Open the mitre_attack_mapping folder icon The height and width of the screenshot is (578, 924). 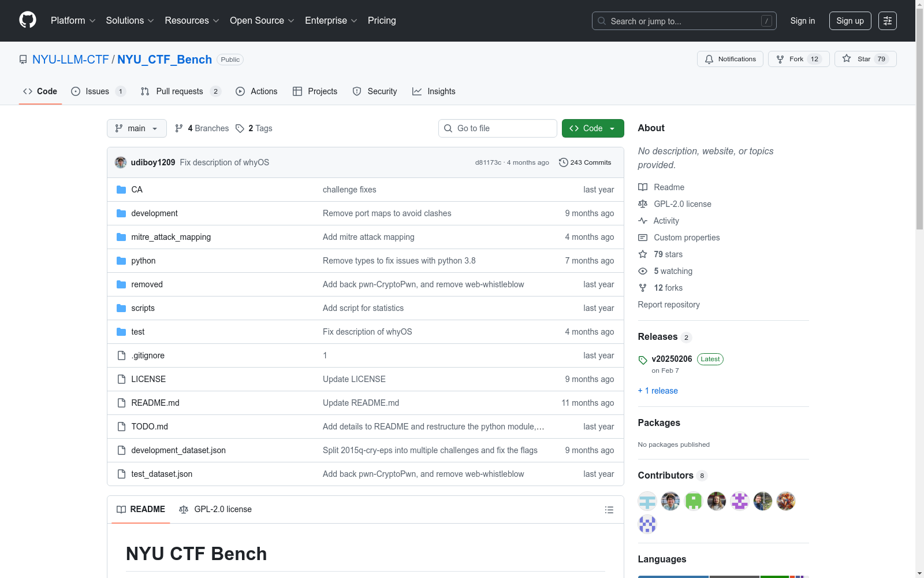pyautogui.click(x=121, y=237)
